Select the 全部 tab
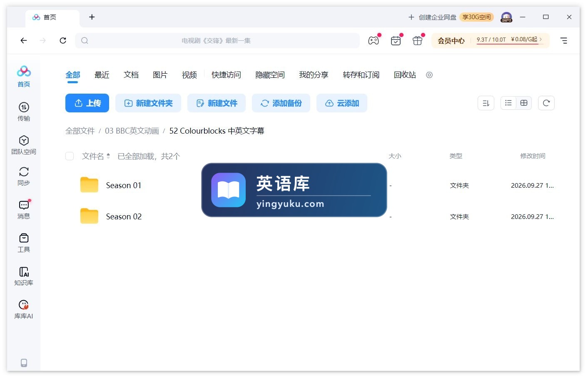 73,75
